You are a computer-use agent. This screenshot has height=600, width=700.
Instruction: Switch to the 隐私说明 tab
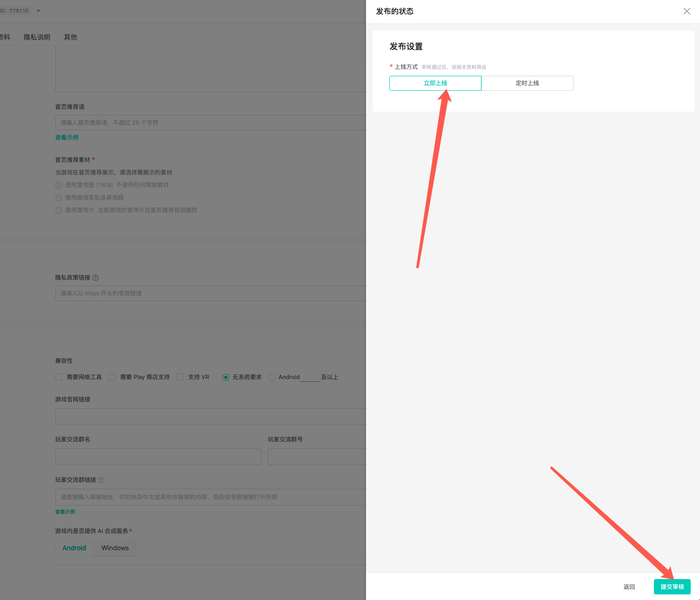(x=37, y=37)
